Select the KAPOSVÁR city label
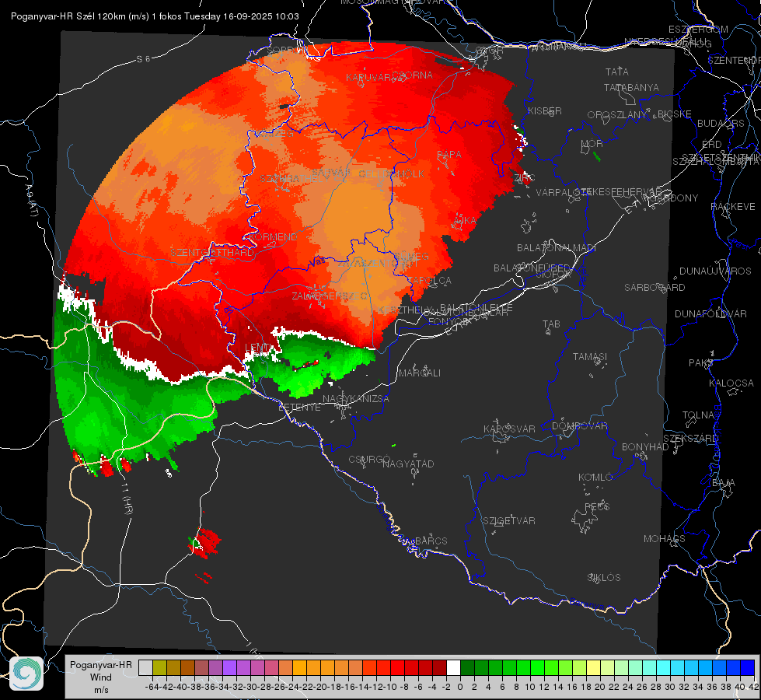The image size is (761, 700). [509, 429]
